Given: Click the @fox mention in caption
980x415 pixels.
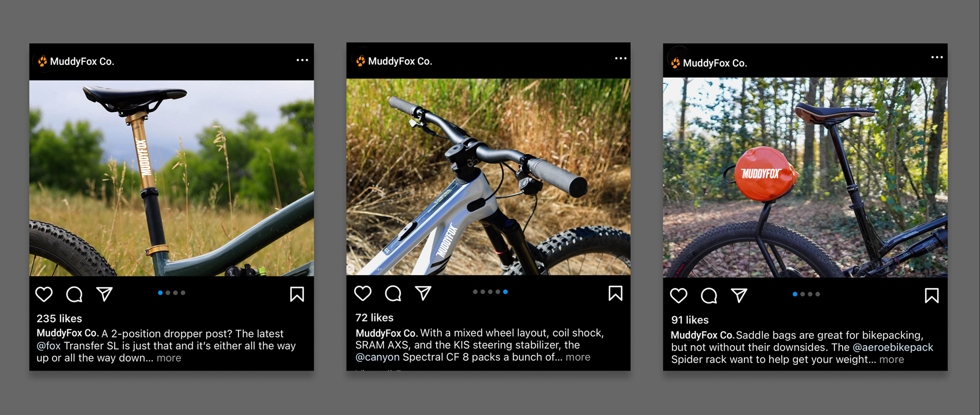Looking at the screenshot, I should pyautogui.click(x=48, y=346).
